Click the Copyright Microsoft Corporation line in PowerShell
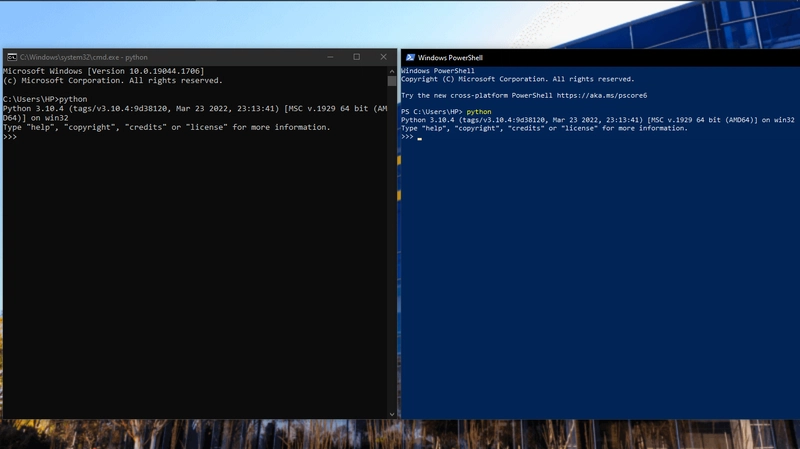This screenshot has width=800, height=449. (517, 79)
